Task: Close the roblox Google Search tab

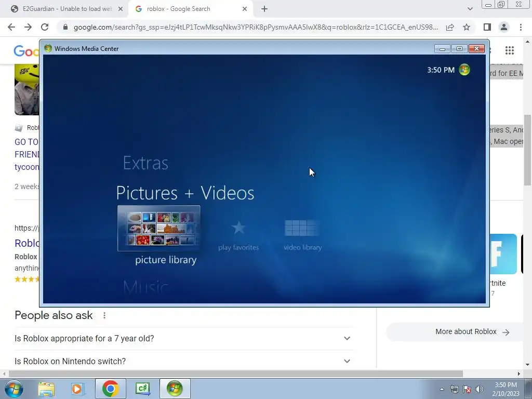Action: coord(245,9)
